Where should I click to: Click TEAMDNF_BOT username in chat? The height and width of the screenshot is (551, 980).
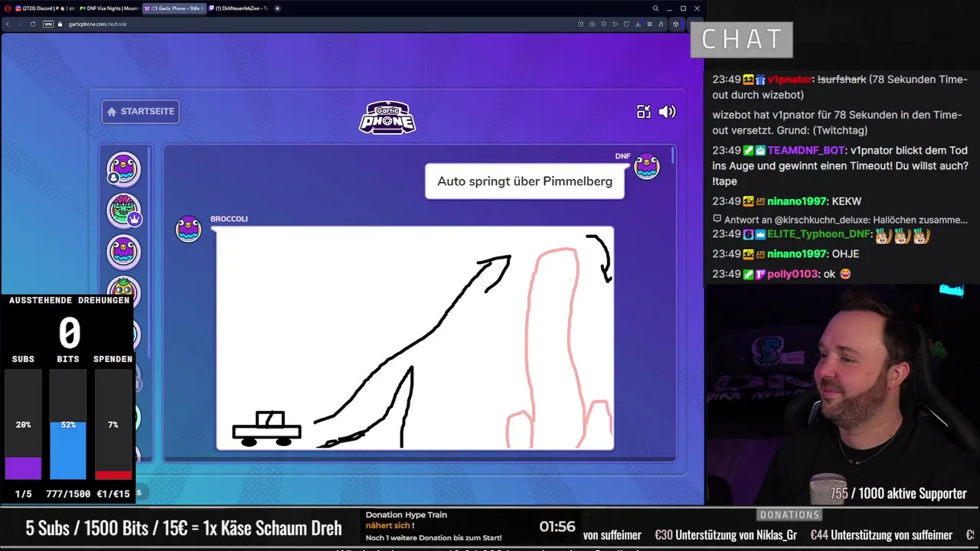click(x=805, y=151)
